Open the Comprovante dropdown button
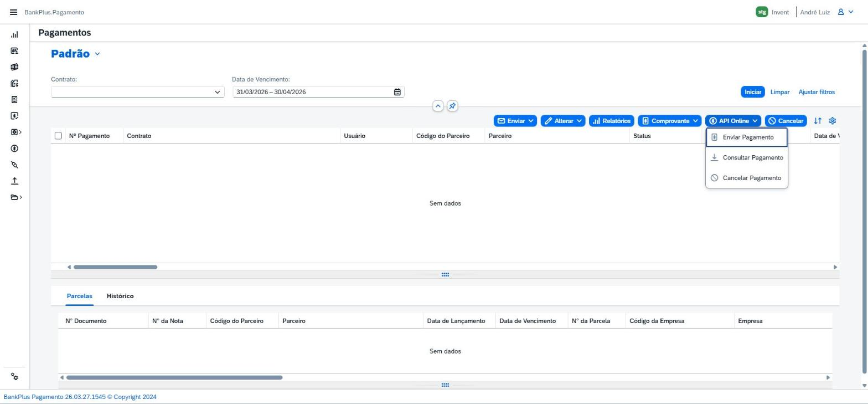Image resolution: width=868 pixels, height=404 pixels. 669,121
